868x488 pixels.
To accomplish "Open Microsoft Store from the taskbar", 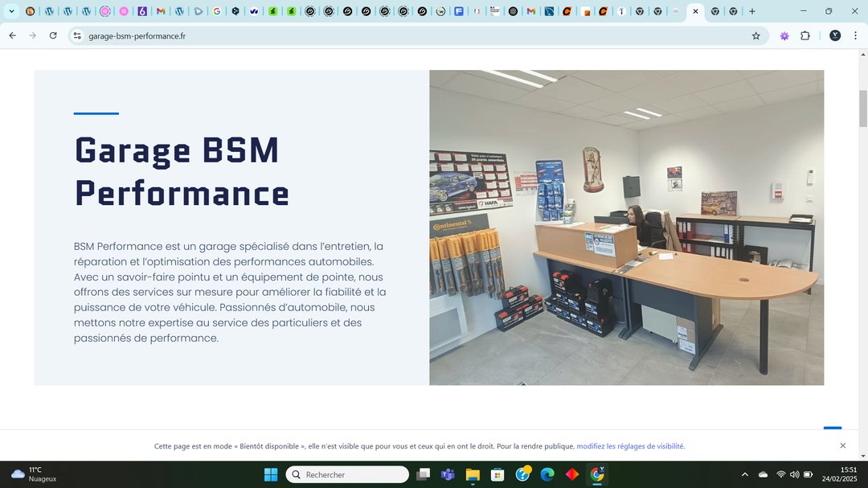I will [497, 474].
